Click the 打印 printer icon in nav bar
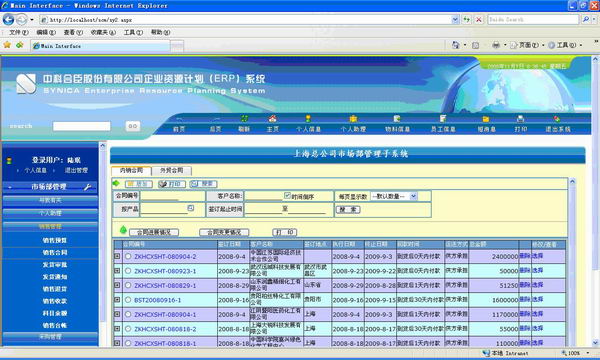 coord(520,119)
